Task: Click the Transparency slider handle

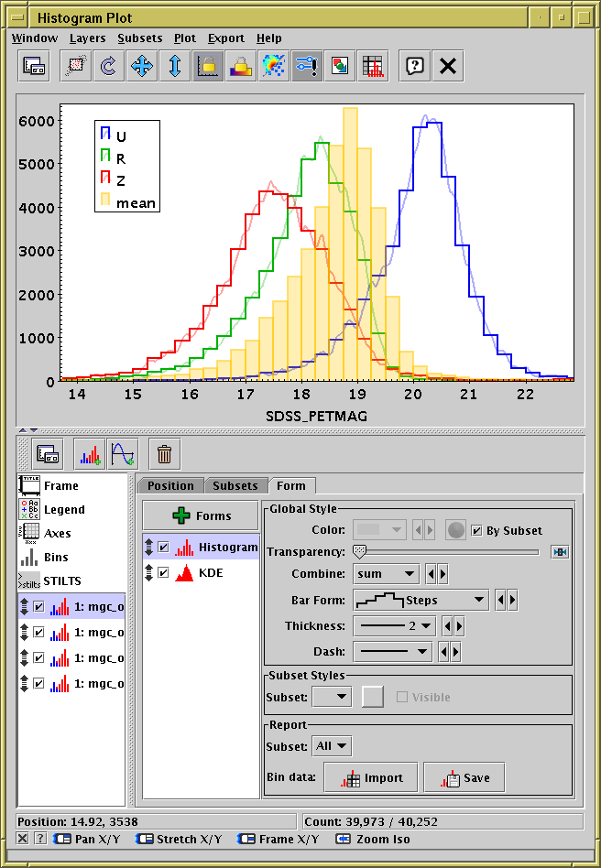Action: [359, 551]
